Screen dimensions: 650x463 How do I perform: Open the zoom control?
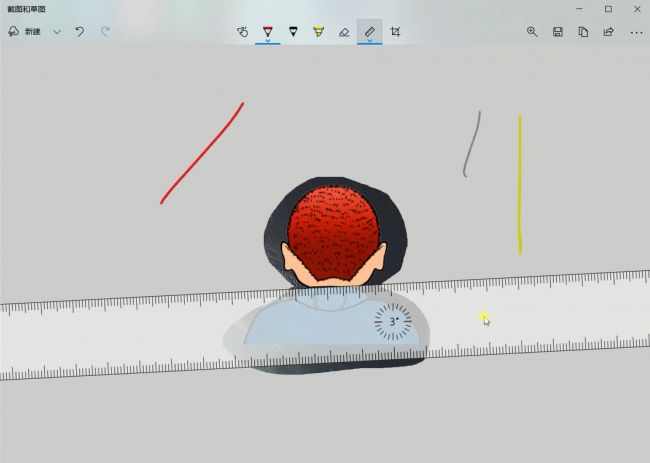(532, 32)
